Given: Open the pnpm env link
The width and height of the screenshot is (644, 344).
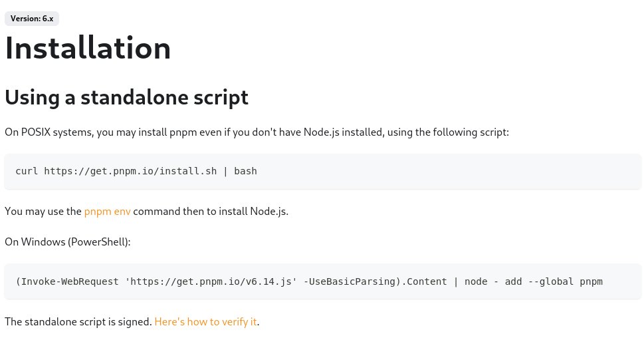Looking at the screenshot, I should (x=107, y=211).
